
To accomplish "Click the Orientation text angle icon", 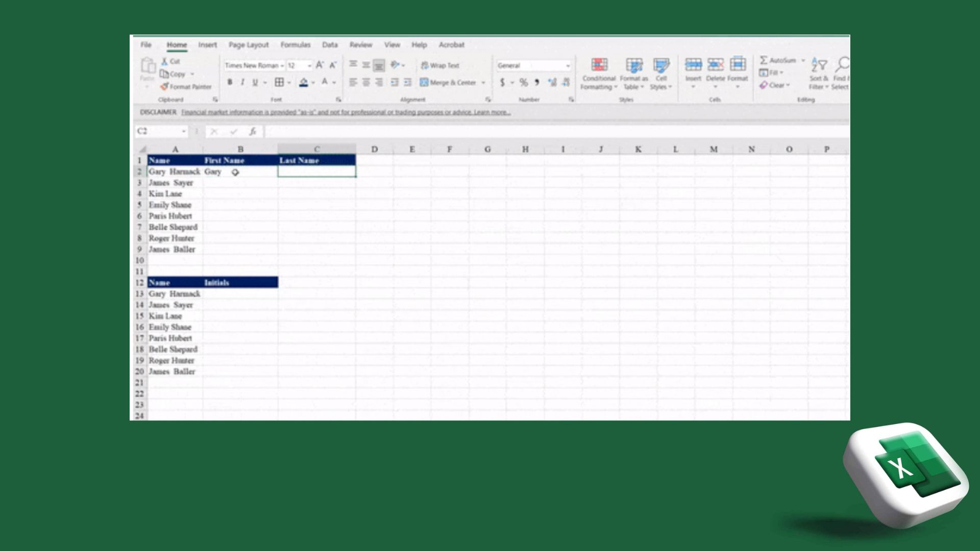I will pos(395,65).
